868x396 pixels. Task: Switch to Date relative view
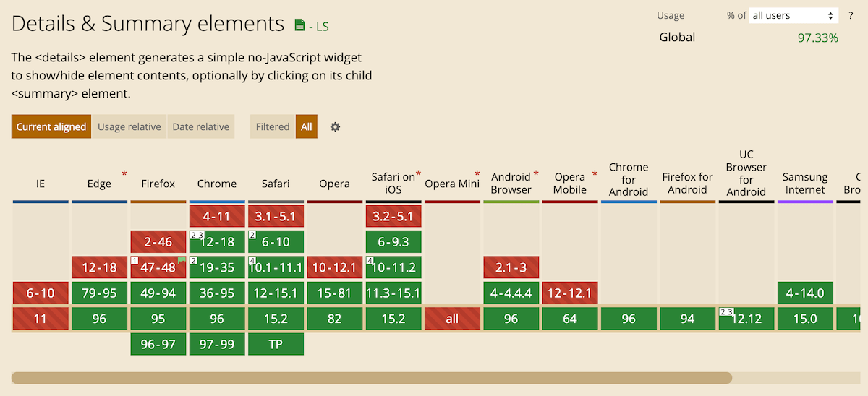(x=200, y=126)
